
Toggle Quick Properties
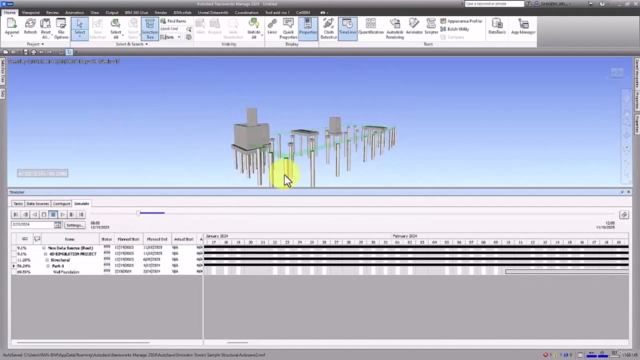pos(288,28)
